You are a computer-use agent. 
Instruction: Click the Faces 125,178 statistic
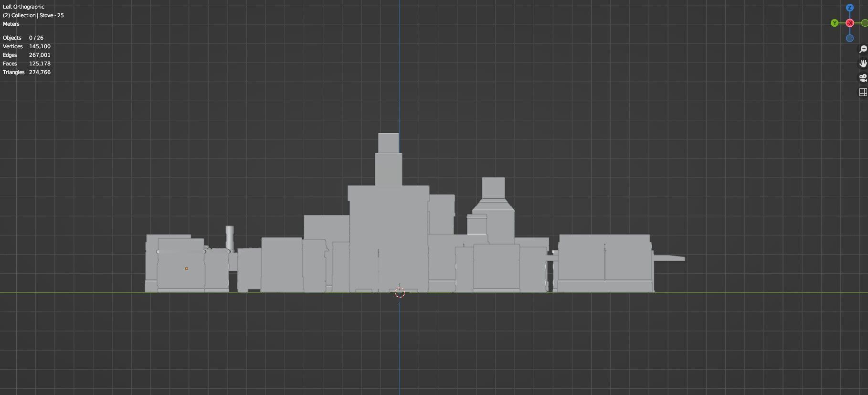coord(27,64)
